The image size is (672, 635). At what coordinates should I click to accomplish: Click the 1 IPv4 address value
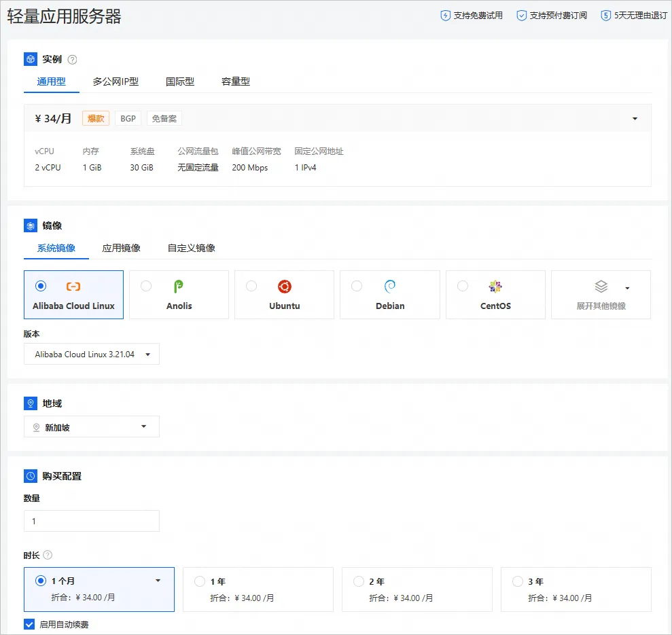[x=305, y=168]
